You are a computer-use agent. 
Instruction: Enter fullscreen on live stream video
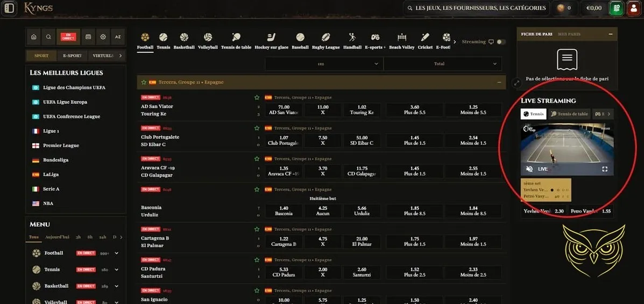click(x=605, y=169)
